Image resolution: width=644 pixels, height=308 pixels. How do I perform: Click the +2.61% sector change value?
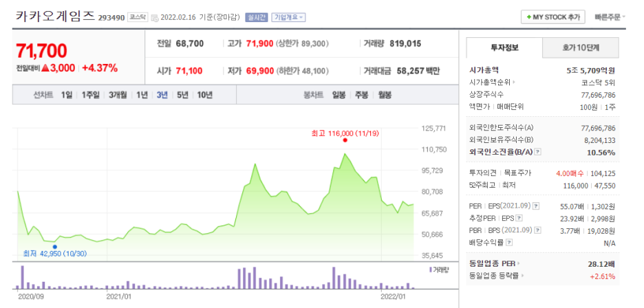pos(603,276)
